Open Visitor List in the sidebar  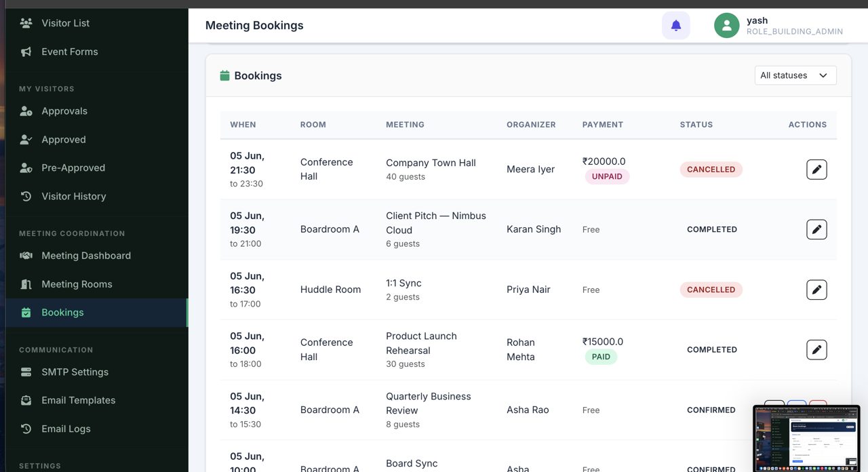pos(97,23)
